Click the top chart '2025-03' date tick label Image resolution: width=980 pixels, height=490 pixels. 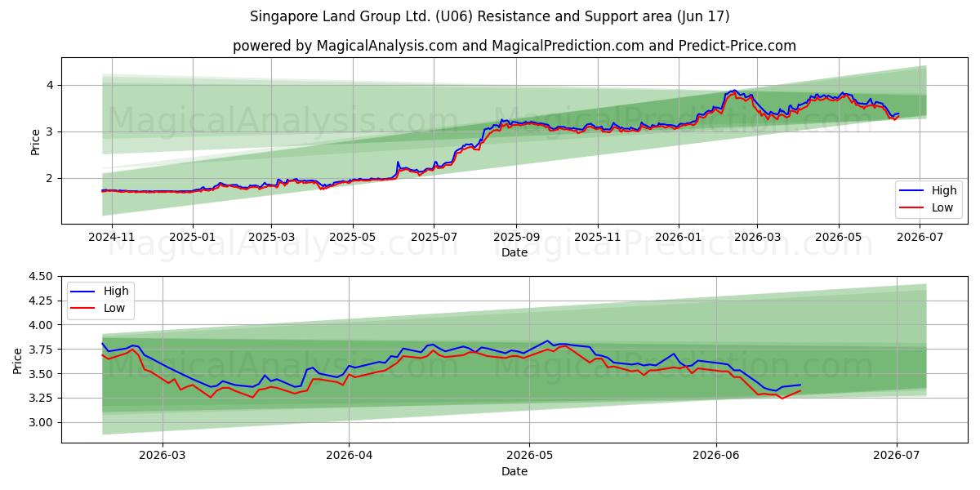(271, 237)
